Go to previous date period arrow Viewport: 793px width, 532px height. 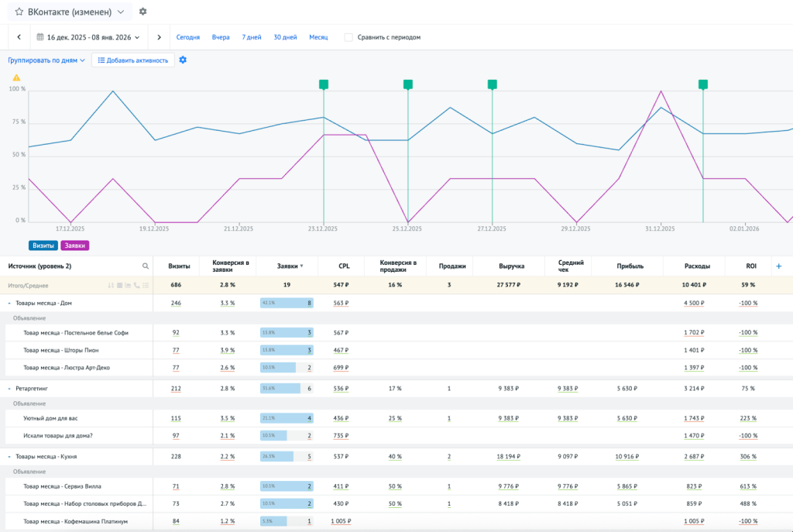point(19,37)
